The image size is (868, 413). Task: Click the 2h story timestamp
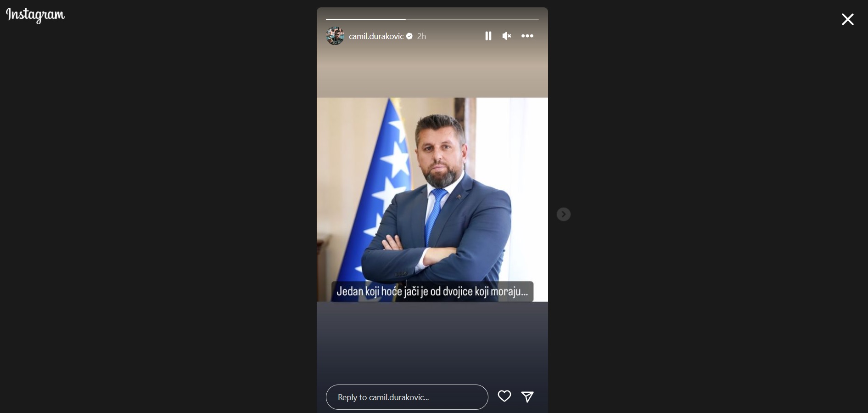421,36
